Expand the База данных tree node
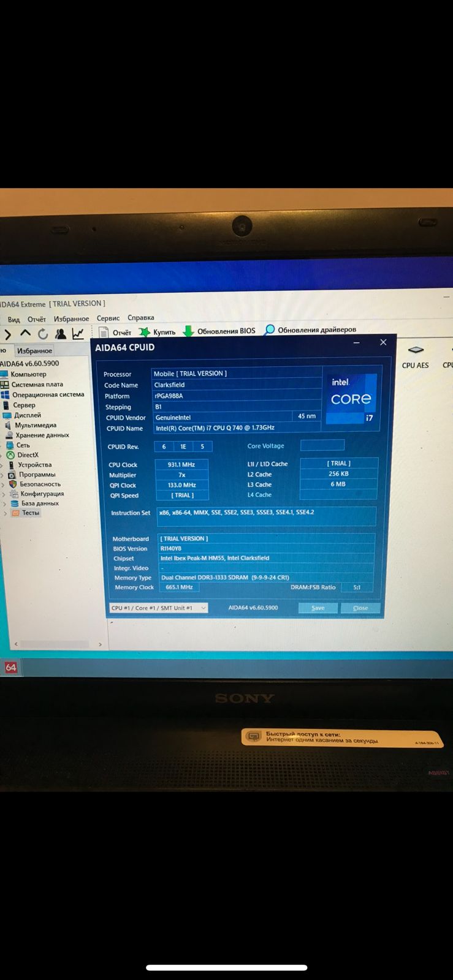 click(x=5, y=504)
